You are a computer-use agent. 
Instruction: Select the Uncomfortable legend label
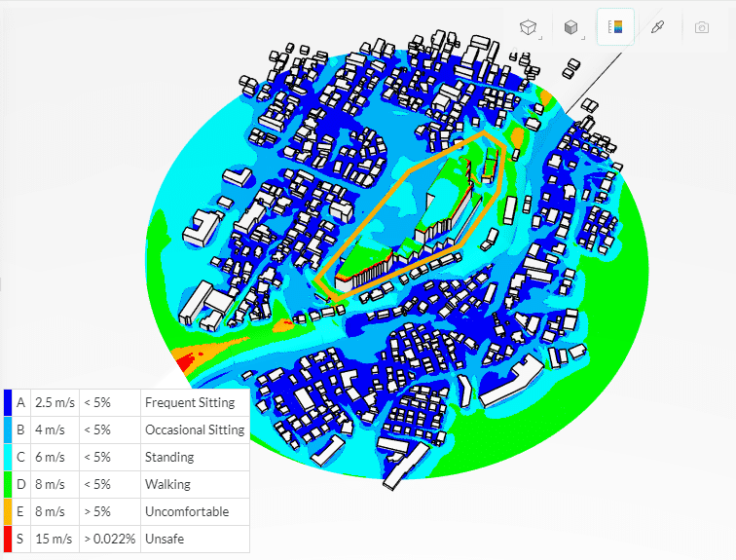coord(186,511)
